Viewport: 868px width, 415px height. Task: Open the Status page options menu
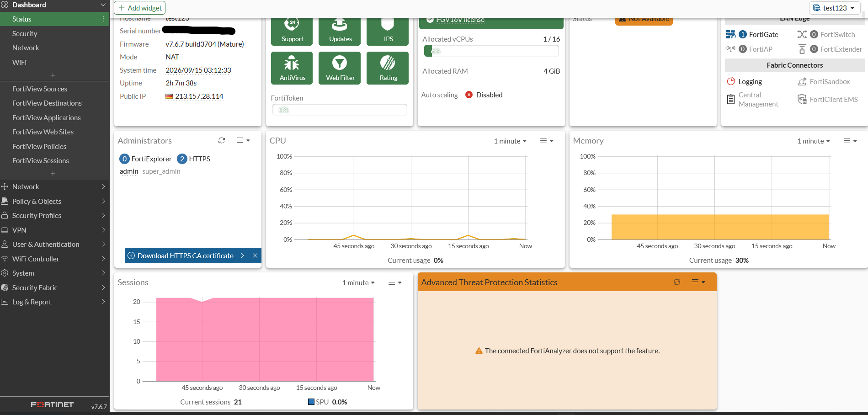pos(103,19)
